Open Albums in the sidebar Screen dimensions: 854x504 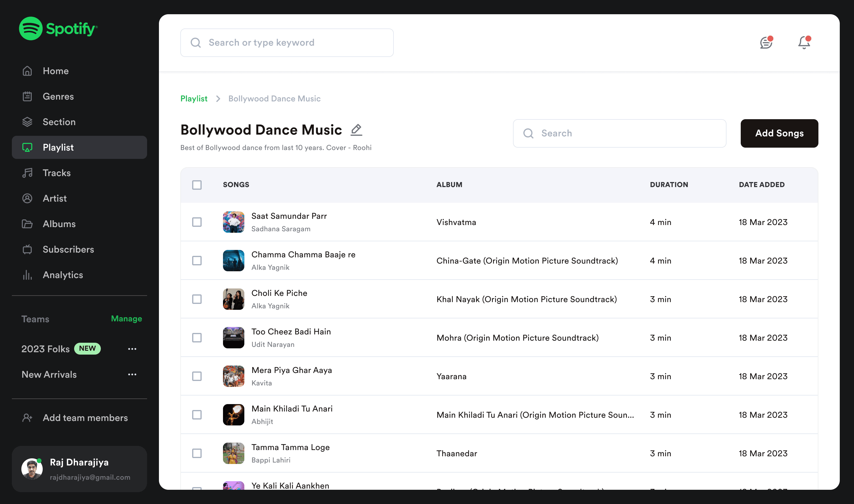[x=79, y=224]
